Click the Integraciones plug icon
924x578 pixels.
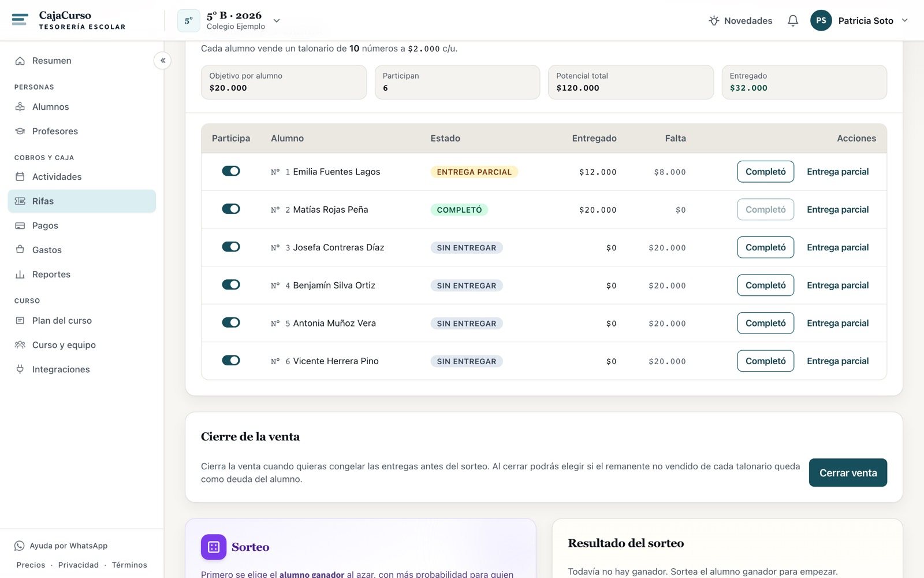click(20, 369)
